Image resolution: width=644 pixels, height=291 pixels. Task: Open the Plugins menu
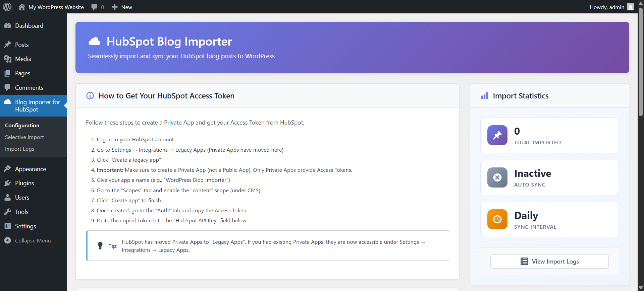(24, 183)
